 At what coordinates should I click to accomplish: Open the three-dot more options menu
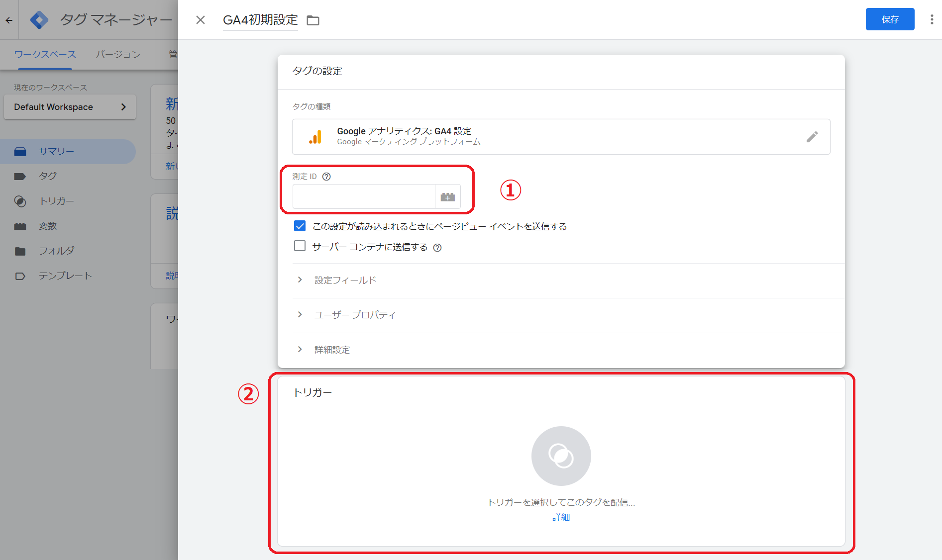coord(932,19)
